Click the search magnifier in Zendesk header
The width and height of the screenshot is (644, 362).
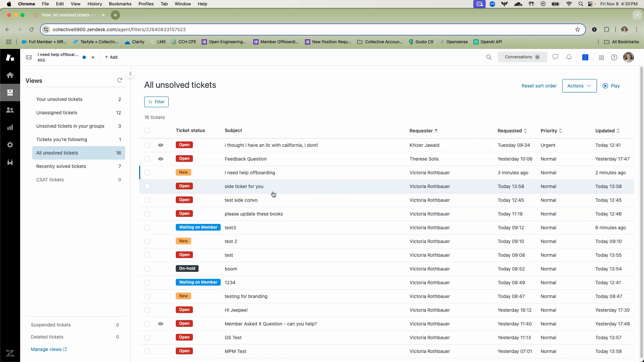click(489, 57)
